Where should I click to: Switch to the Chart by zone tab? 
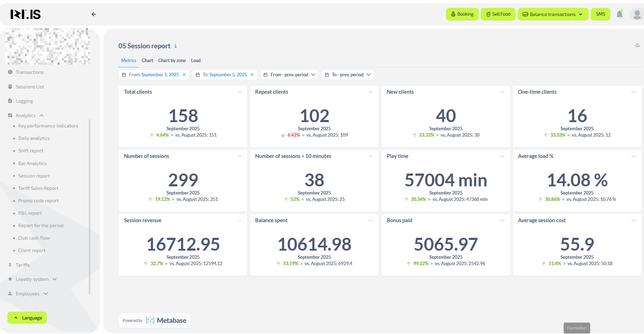[x=172, y=61]
